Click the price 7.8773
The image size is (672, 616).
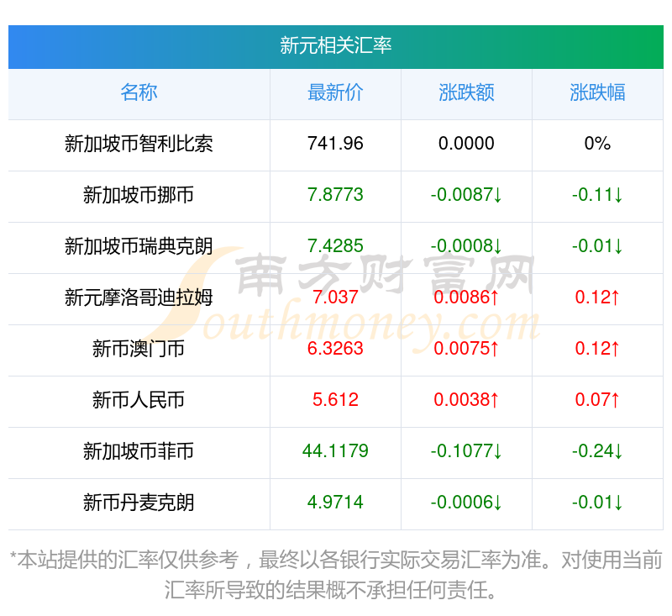335,195
